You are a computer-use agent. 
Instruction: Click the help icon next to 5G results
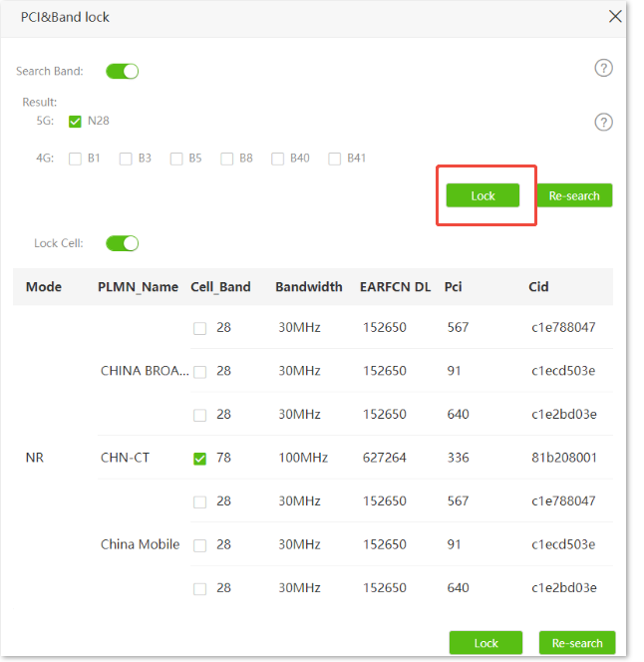click(x=603, y=123)
